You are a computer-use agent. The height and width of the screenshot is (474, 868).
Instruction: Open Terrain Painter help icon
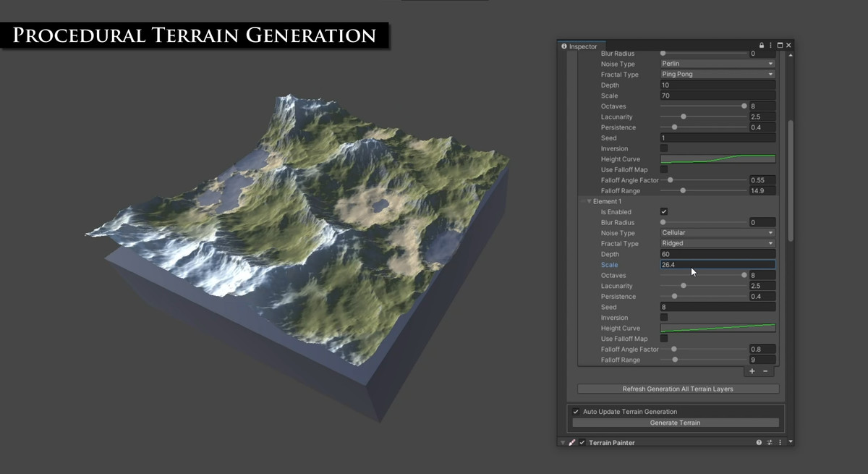click(x=759, y=442)
